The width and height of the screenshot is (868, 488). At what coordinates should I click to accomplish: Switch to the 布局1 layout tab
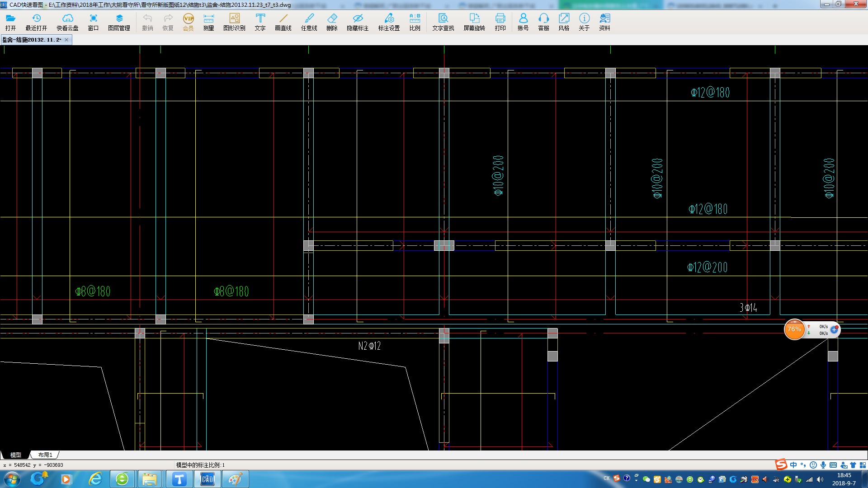[x=45, y=455]
